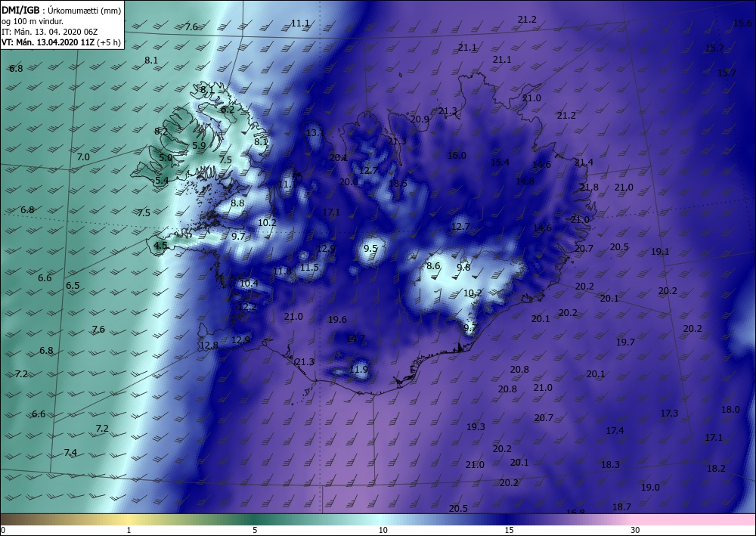This screenshot has height=536, width=756.
Task: Click the 12.2 map value
Action: (247, 307)
